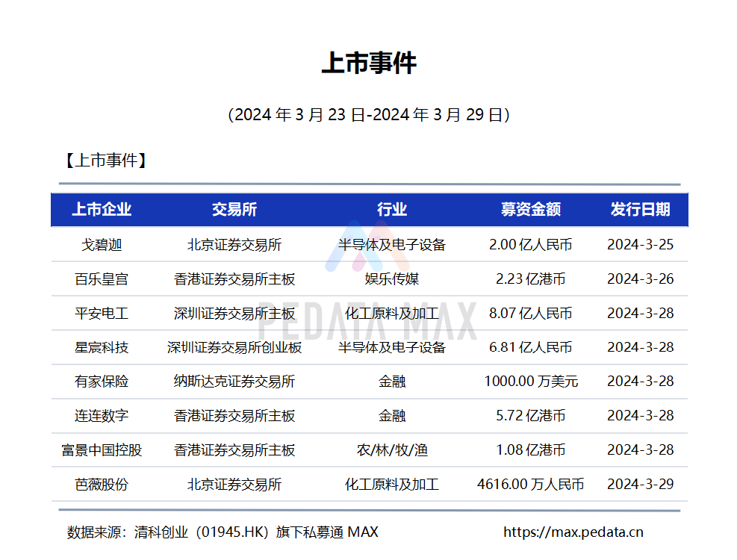The width and height of the screenshot is (737, 560).
Task: Click the issue date 2024-3-29
Action: click(x=640, y=484)
